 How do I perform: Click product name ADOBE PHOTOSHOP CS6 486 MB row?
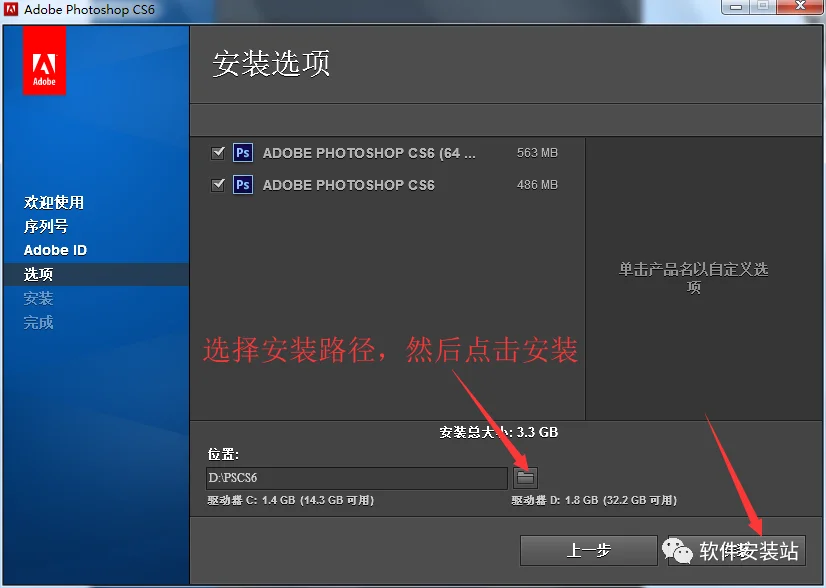tap(349, 185)
